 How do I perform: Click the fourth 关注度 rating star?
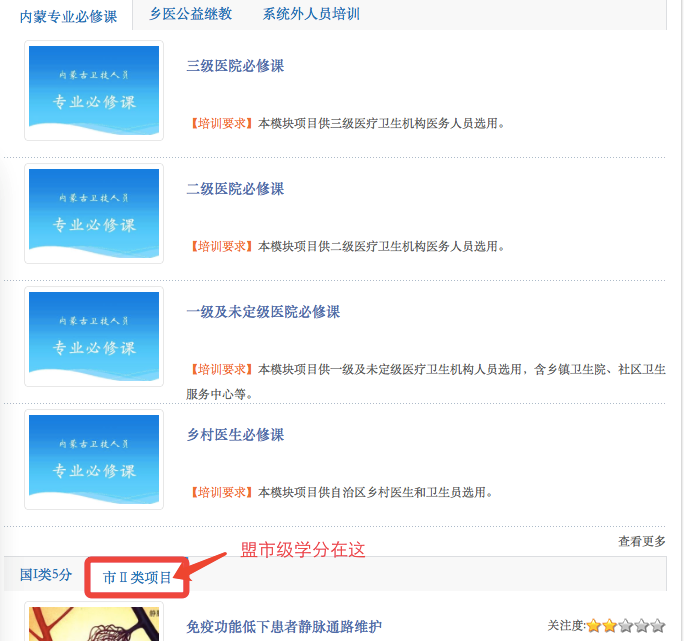pos(642,626)
